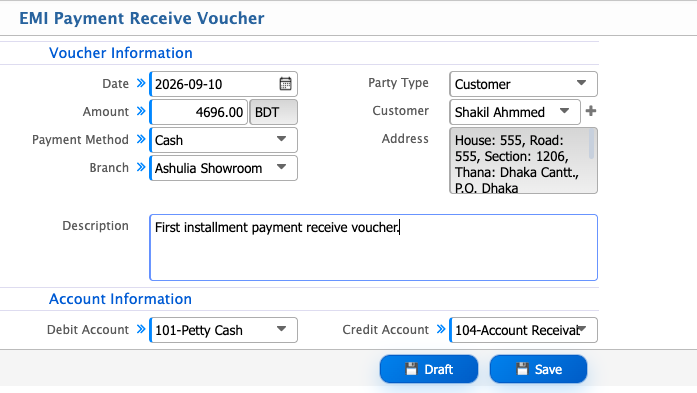Click the Description label
Screen dimensions: 697x393
pos(96,226)
